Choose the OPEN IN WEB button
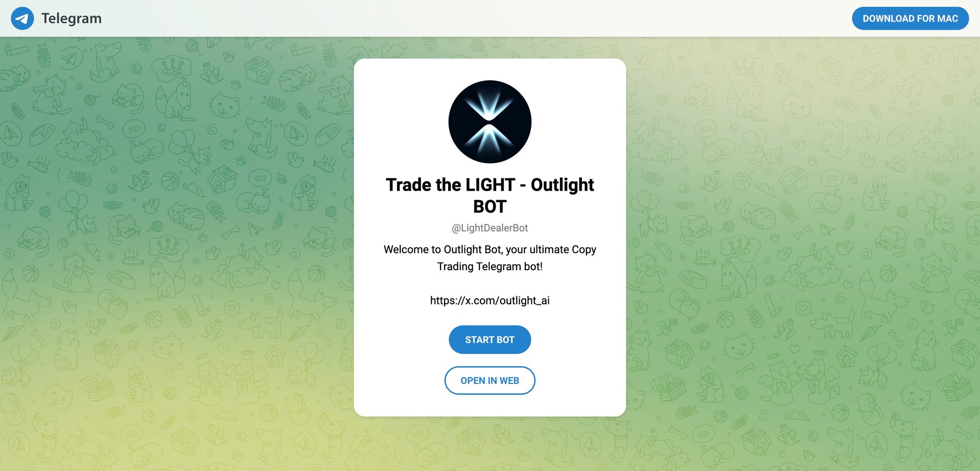Viewport: 980px width, 471px height. click(x=490, y=381)
